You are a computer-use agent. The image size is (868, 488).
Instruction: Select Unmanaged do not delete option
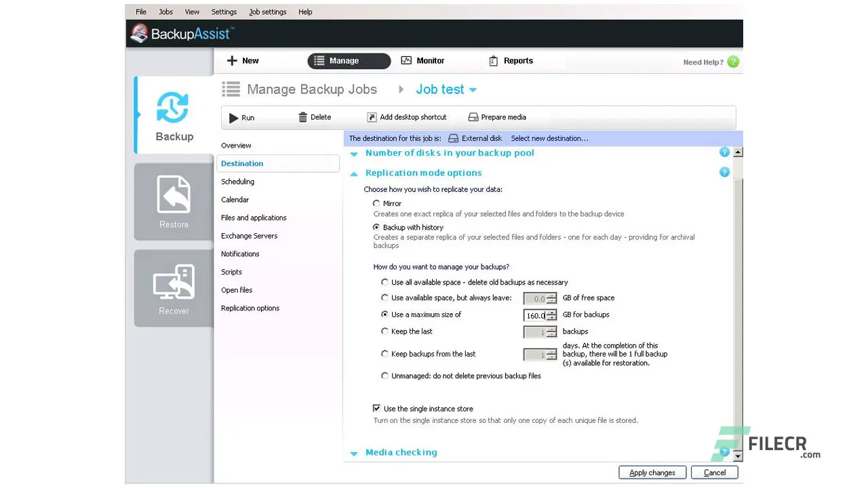[385, 376]
